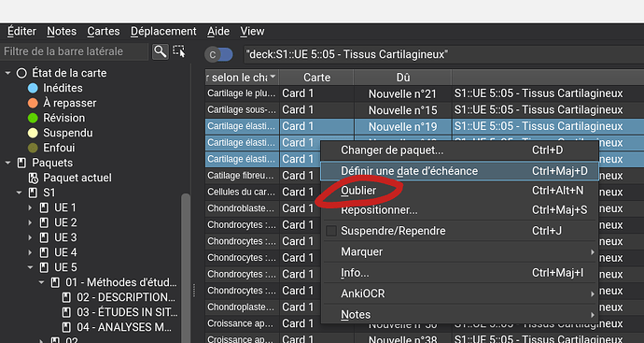Expand the UE 4 deck
The width and height of the screenshot is (644, 343).
30,252
